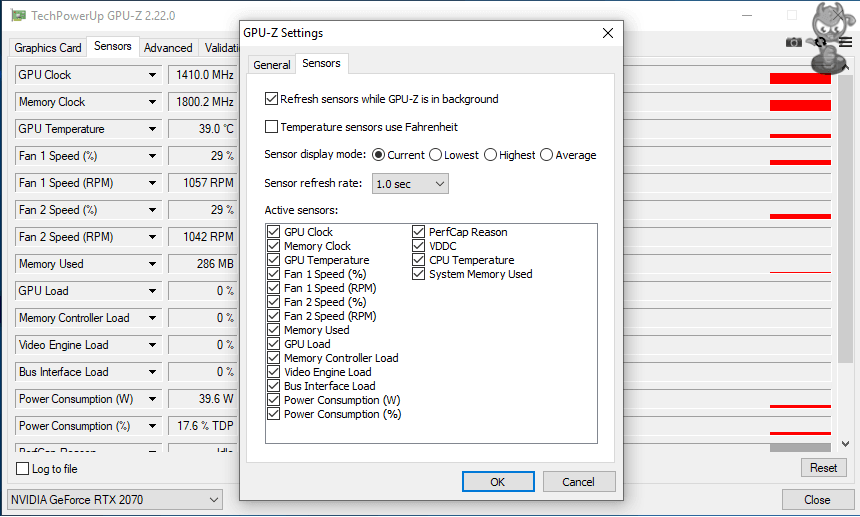Viewport: 860px width, 517px height.
Task: Select Sensors tab in Settings dialog
Action: click(x=321, y=63)
